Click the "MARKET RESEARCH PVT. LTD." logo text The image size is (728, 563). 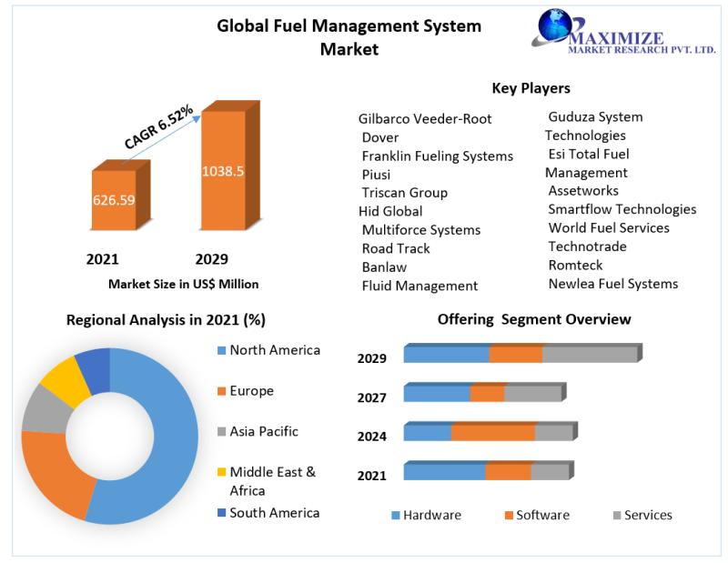(x=642, y=49)
